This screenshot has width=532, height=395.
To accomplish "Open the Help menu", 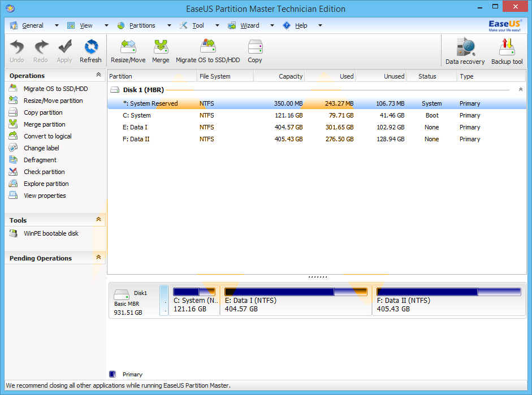I will pyautogui.click(x=301, y=25).
